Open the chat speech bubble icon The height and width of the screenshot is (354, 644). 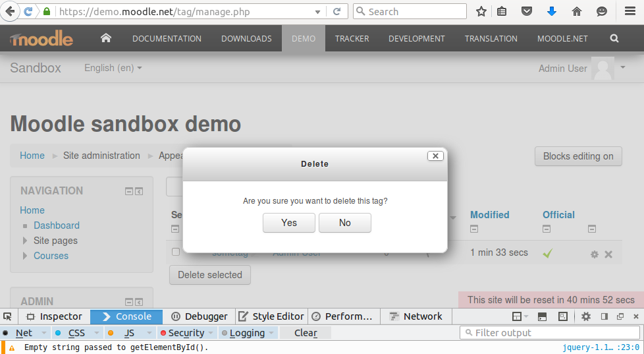coord(602,11)
